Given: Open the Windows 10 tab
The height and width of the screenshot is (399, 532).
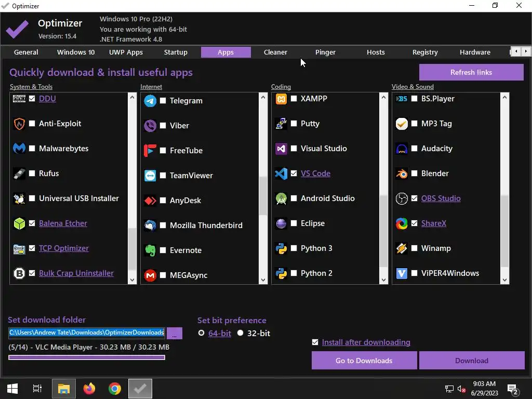Looking at the screenshot, I should [76, 52].
